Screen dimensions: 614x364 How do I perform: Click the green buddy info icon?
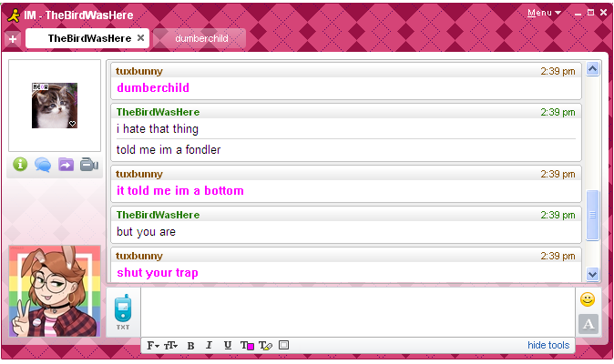[x=20, y=165]
